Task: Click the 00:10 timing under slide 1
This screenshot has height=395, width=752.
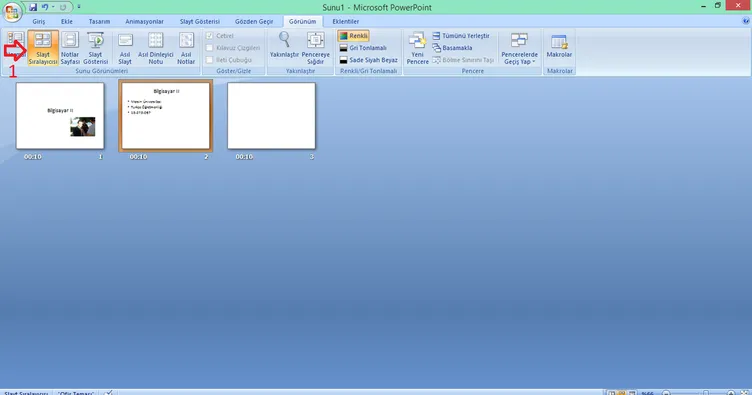Action: (x=33, y=157)
